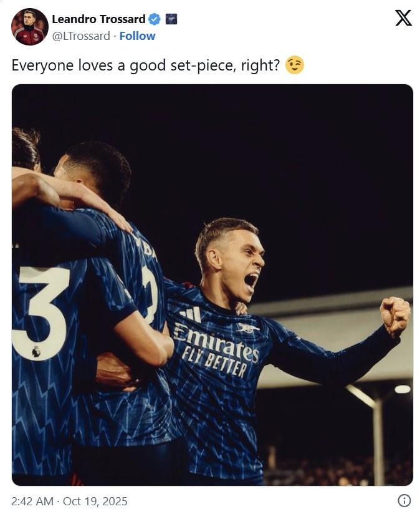Image resolution: width=420 pixels, height=509 pixels.
Task: Click the info icon beside the timestamp
Action: click(404, 500)
